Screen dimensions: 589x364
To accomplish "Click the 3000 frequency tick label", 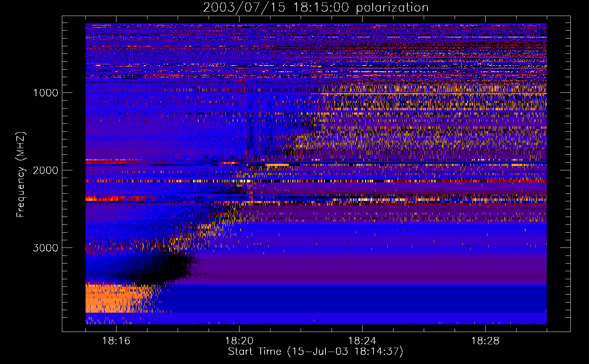I will 46,248.
